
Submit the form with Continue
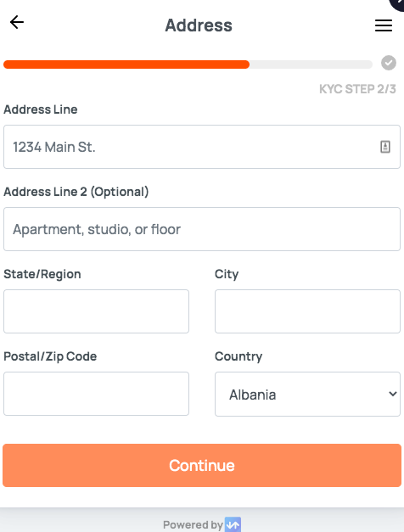point(202,465)
